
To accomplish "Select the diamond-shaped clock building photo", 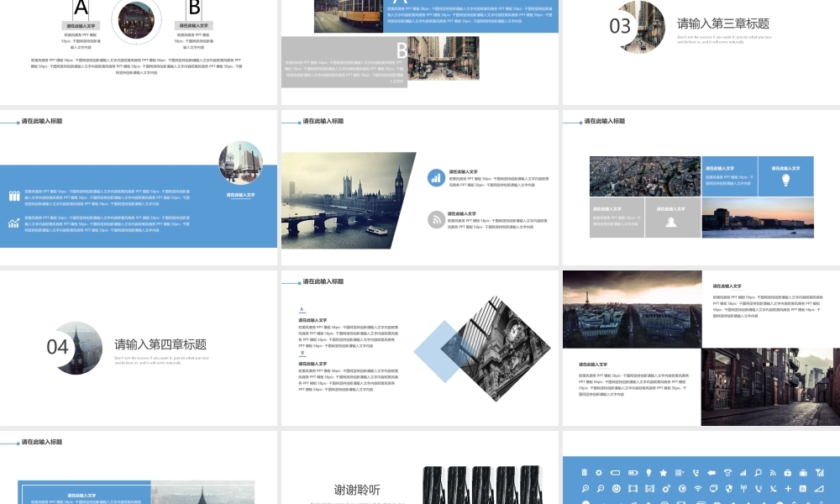I will click(x=496, y=349).
